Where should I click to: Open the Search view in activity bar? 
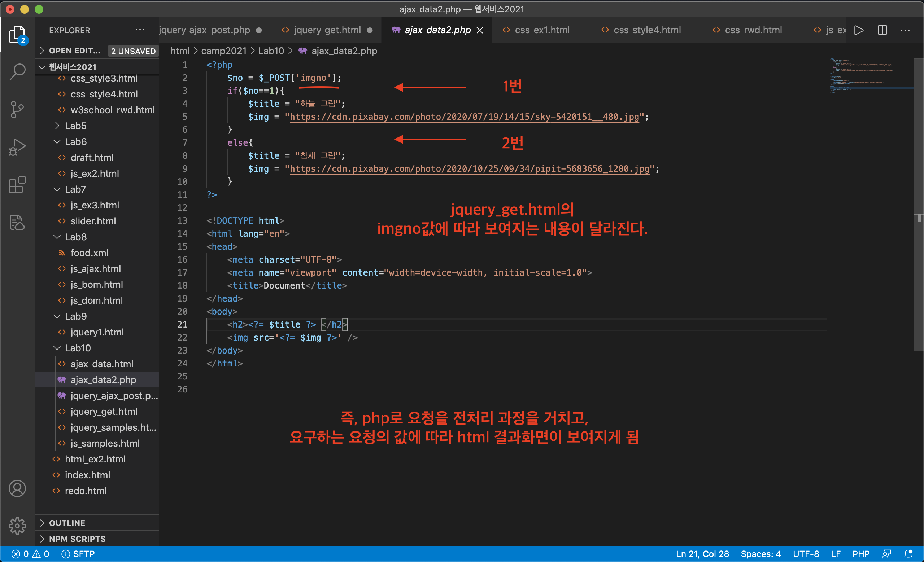click(17, 71)
